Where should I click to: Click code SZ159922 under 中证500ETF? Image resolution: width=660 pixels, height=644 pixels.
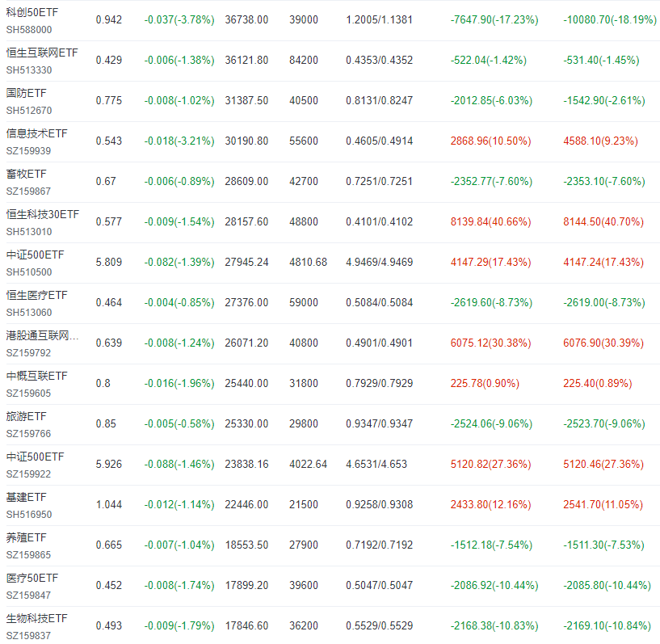point(28,474)
